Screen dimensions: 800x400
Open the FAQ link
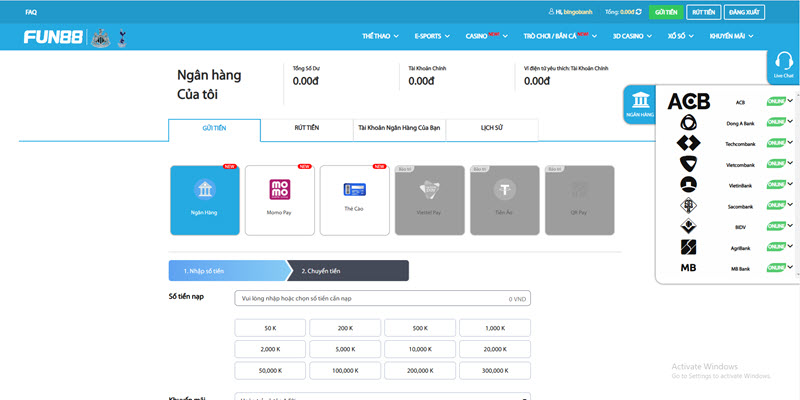click(31, 12)
